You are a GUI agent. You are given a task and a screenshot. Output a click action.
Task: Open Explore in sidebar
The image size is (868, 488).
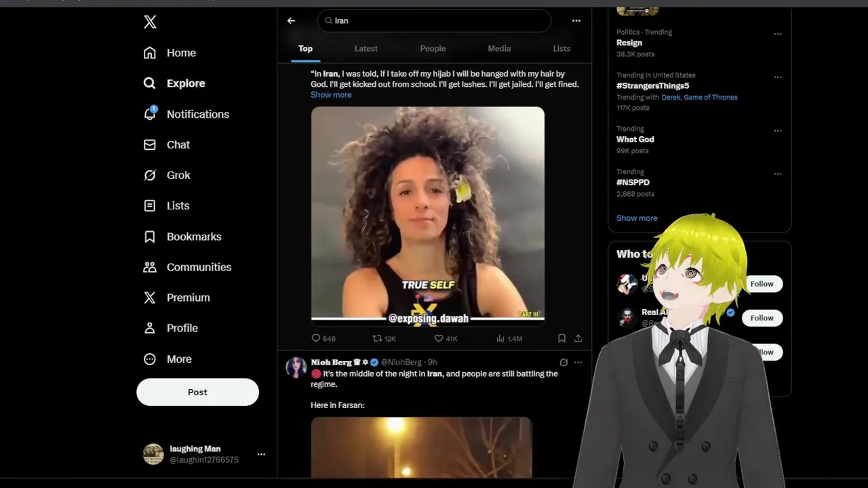(x=174, y=83)
